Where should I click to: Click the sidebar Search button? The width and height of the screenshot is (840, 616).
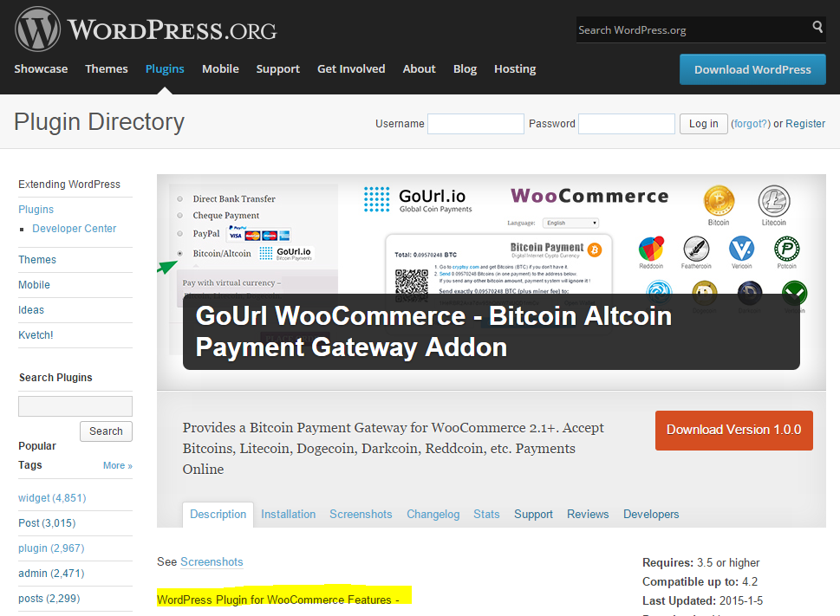click(x=106, y=431)
